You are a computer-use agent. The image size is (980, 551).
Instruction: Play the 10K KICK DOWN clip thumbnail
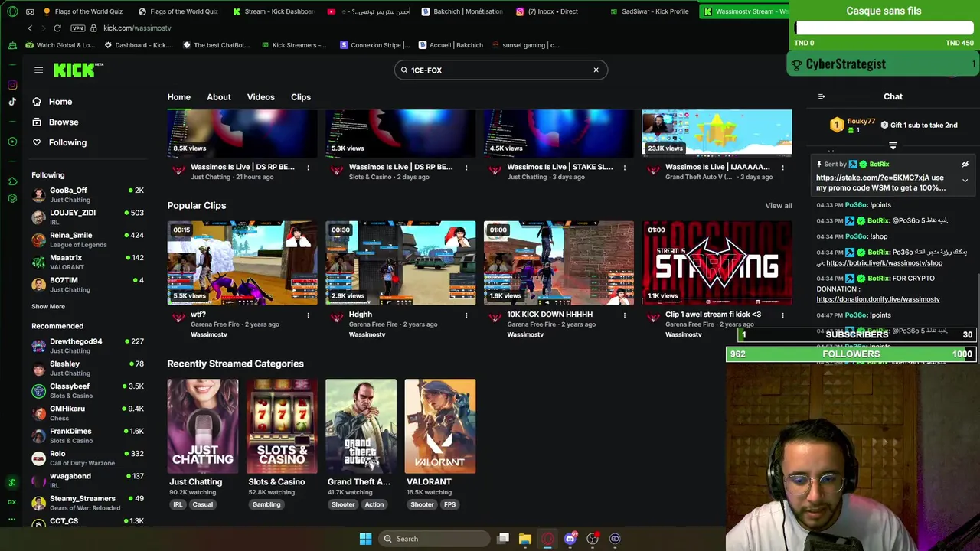[x=558, y=262]
